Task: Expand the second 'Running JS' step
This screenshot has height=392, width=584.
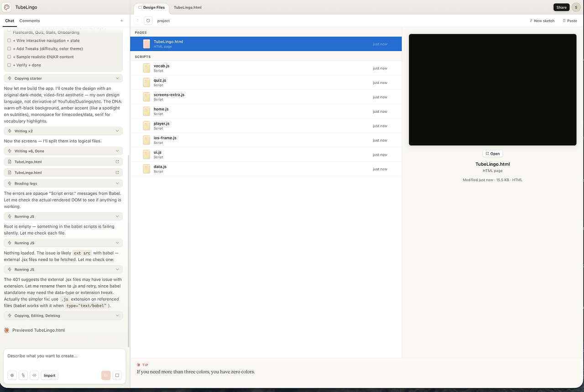Action: [x=63, y=243]
